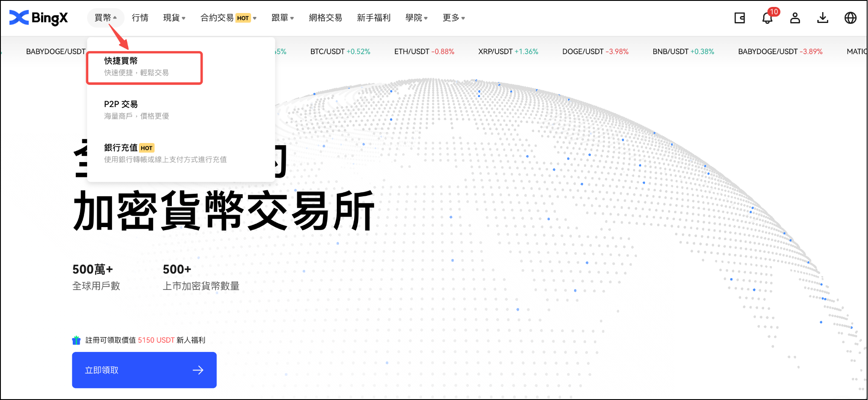This screenshot has height=400, width=868.
Task: Click the 立即領取 button
Action: tap(144, 370)
